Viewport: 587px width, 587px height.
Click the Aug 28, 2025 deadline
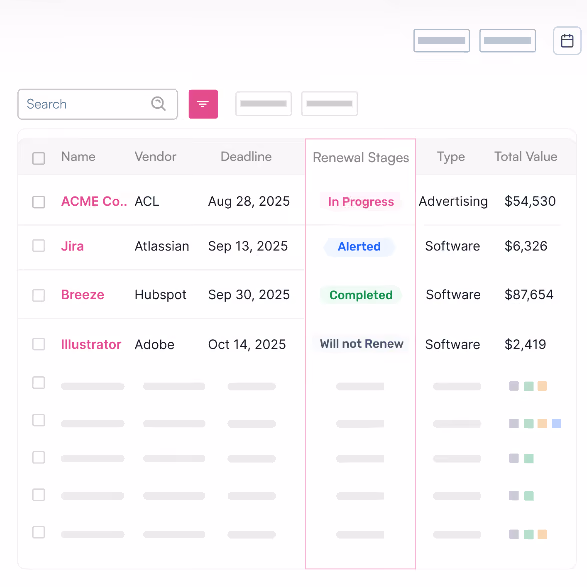[x=249, y=201]
